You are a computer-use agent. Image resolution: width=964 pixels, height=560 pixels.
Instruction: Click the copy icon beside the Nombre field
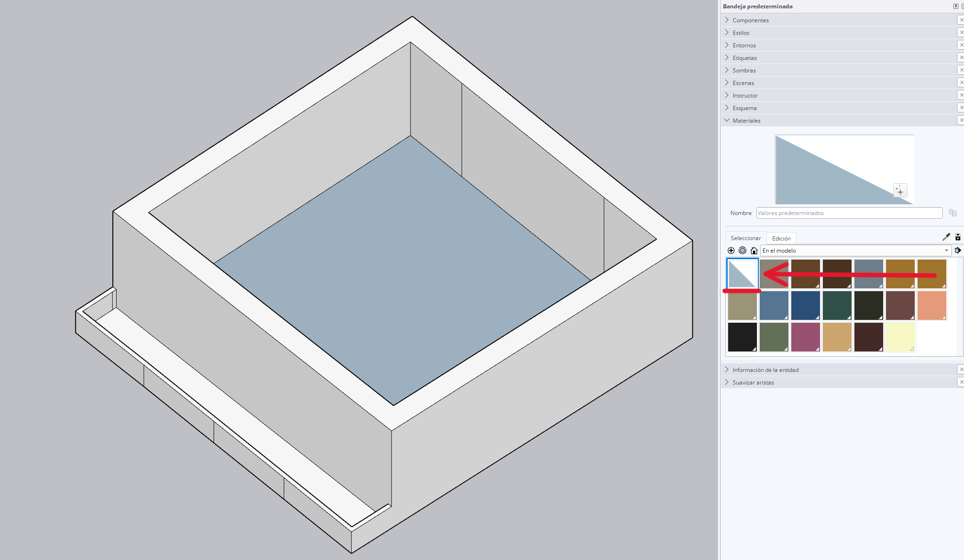tap(953, 213)
